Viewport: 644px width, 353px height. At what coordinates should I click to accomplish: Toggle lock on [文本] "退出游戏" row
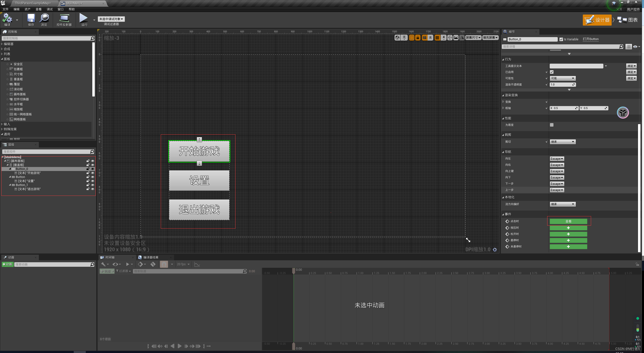pyautogui.click(x=88, y=189)
